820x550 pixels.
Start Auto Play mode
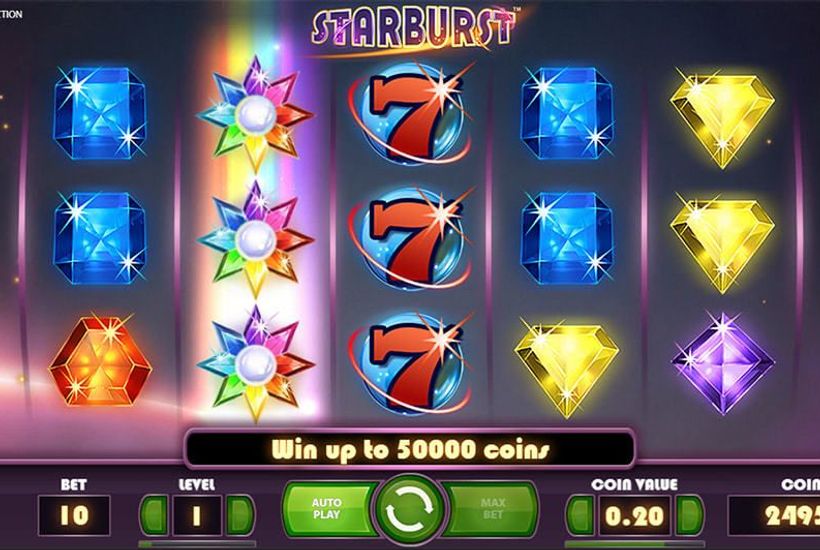click(x=328, y=509)
